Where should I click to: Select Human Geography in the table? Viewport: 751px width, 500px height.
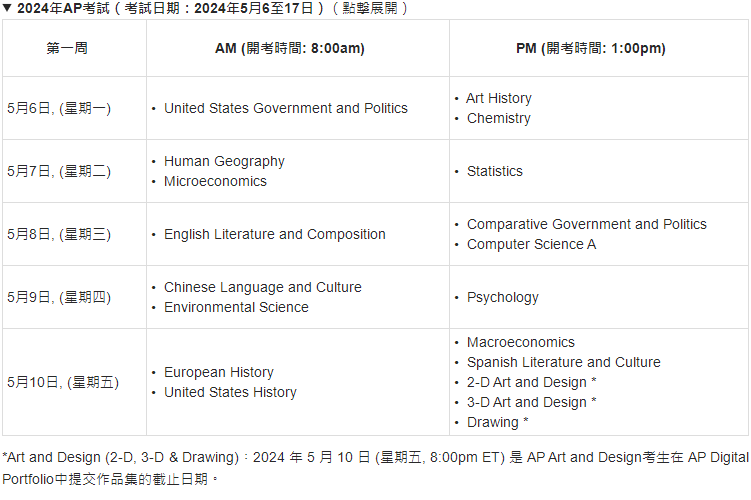point(224,161)
